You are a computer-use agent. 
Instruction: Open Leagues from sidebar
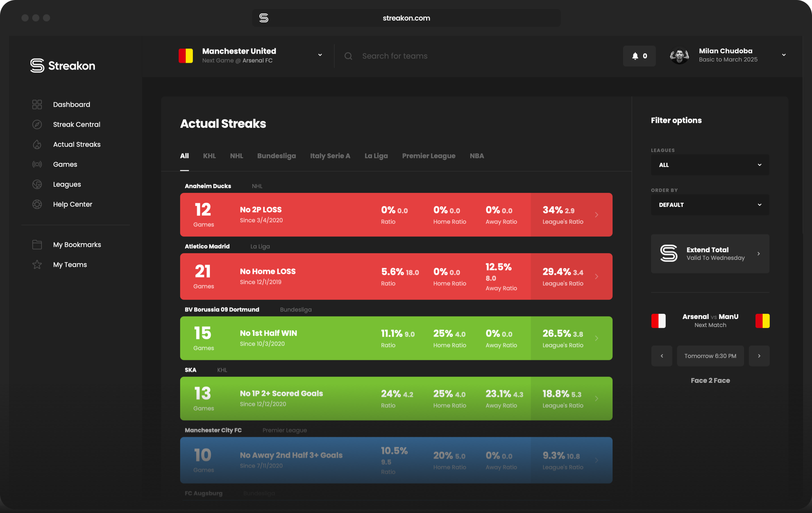tap(67, 185)
